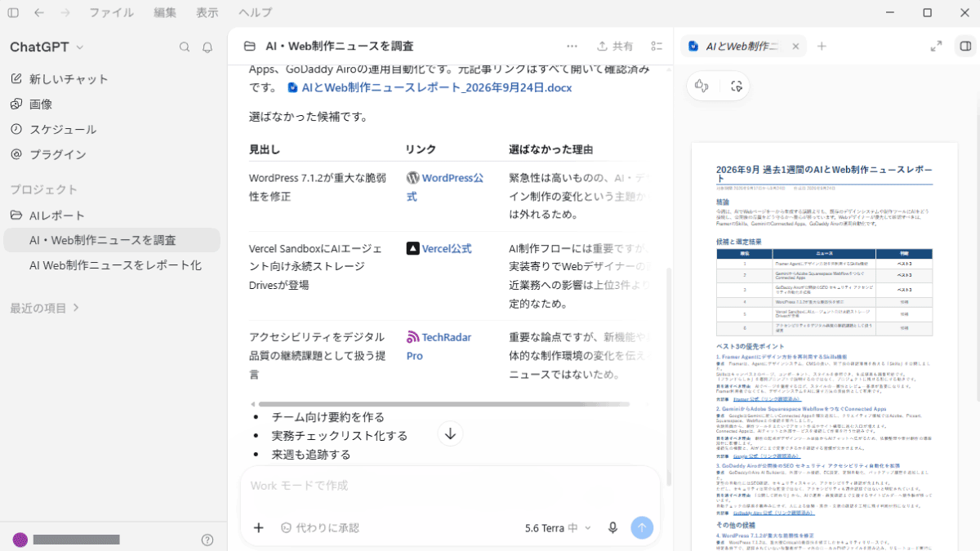Jump to latest with the down-arrow button
This screenshot has height=551, width=980.
tap(450, 433)
